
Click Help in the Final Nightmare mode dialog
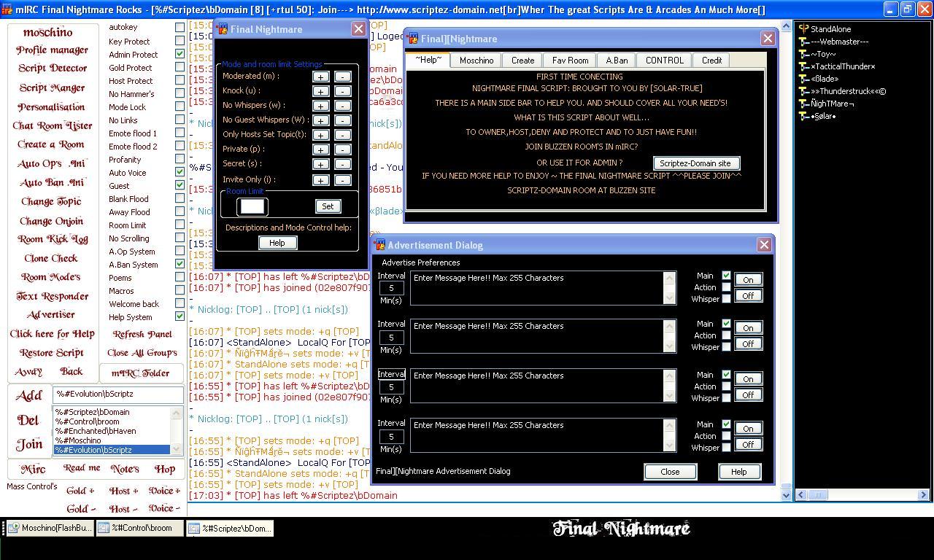tap(277, 243)
